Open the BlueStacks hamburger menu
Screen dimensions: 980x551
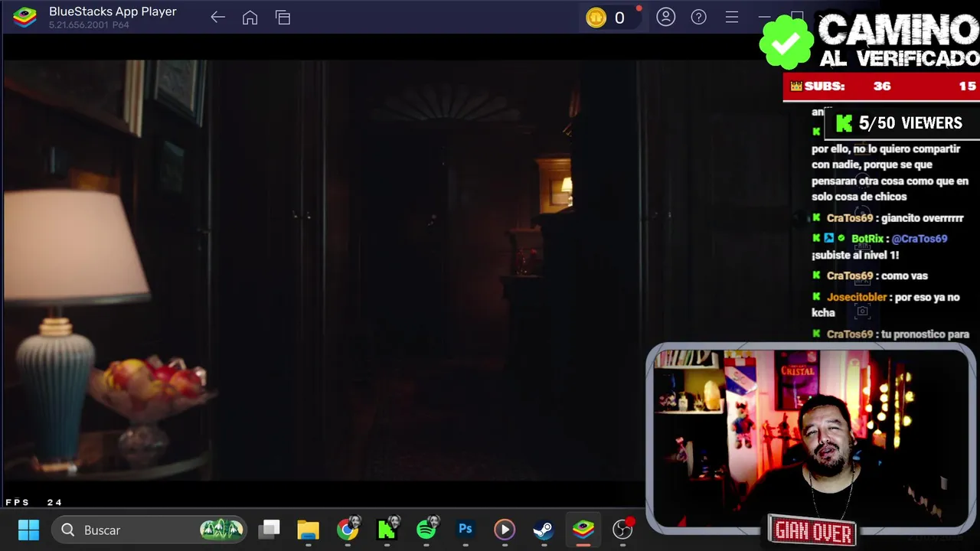click(x=732, y=17)
